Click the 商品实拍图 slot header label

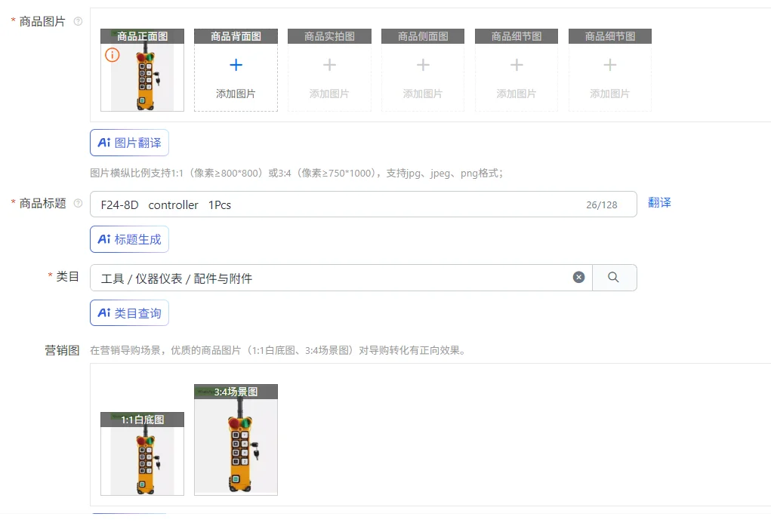(x=329, y=36)
